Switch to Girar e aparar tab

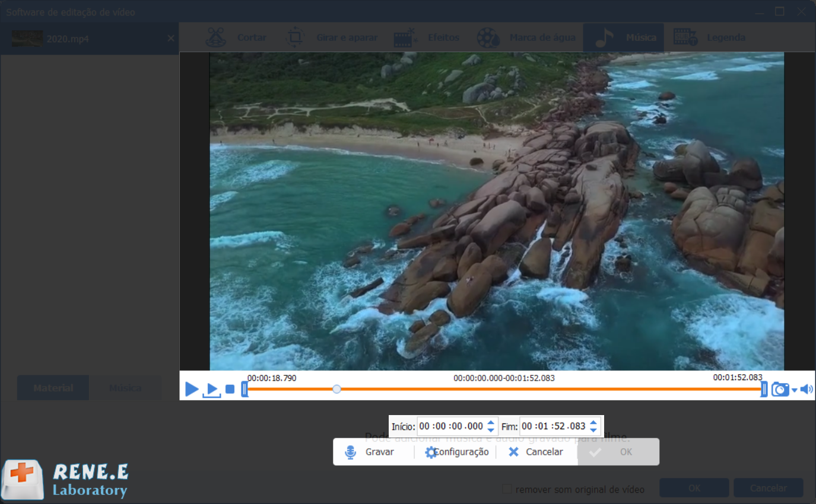pos(332,37)
